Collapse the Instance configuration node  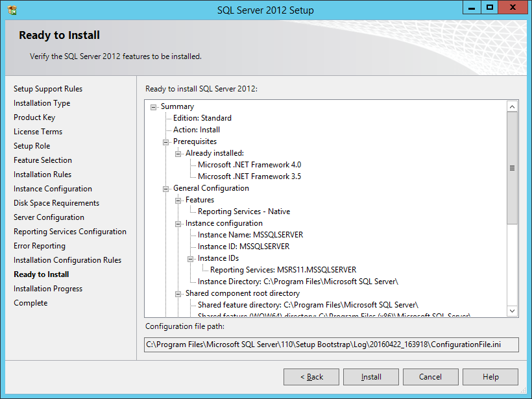177,223
